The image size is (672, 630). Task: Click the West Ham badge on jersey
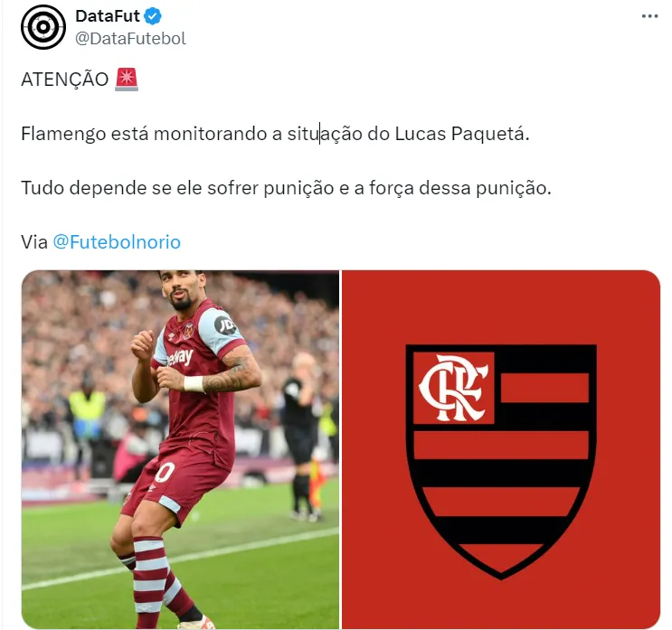click(188, 331)
